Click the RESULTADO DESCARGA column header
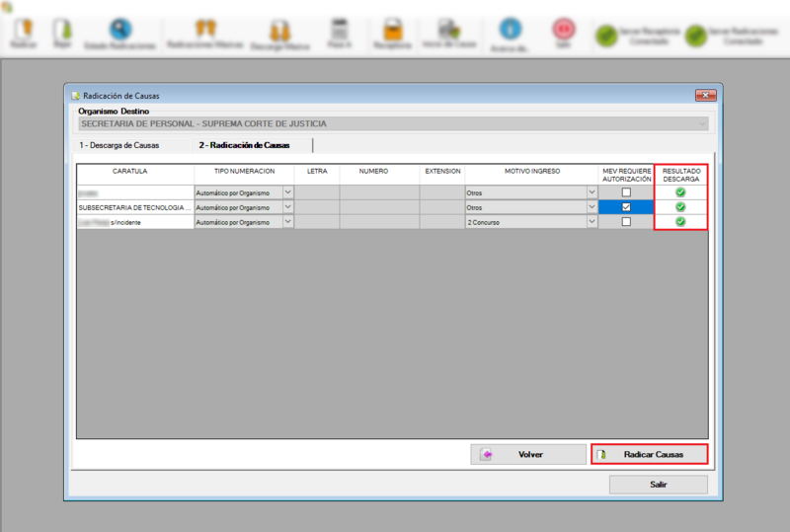Viewport: 790px width, 532px height. tap(680, 175)
